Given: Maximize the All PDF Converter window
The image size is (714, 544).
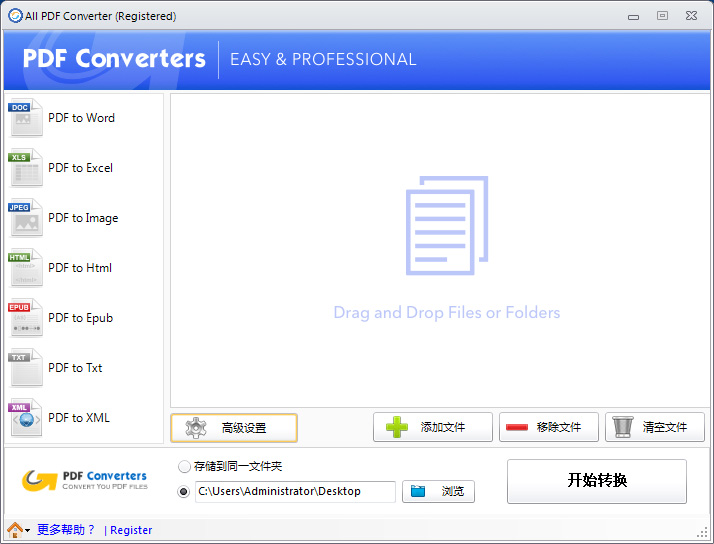Looking at the screenshot, I should click(662, 15).
